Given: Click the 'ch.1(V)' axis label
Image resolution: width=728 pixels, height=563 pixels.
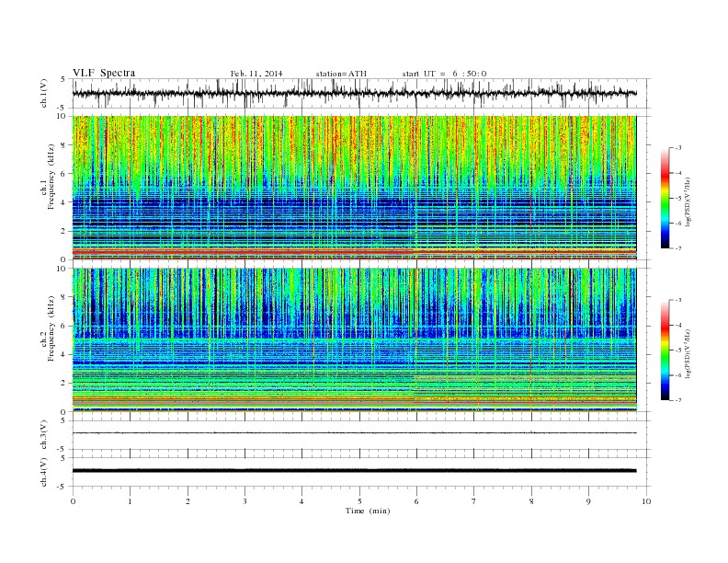Looking at the screenshot, I should pyautogui.click(x=44, y=95).
